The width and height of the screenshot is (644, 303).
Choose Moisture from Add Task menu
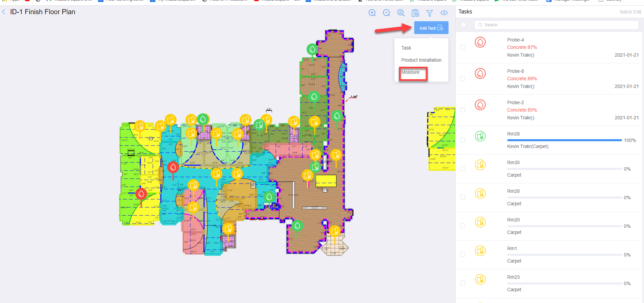410,72
